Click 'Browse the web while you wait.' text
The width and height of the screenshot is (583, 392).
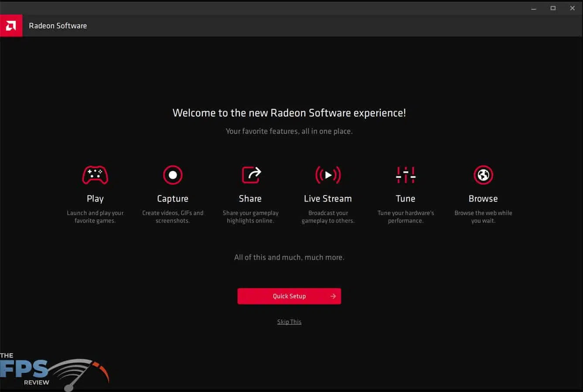pos(483,217)
